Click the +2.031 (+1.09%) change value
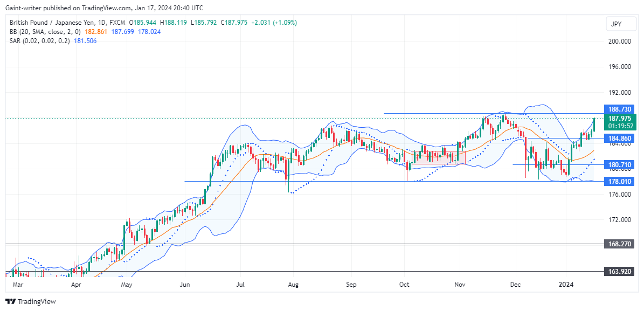The image size is (644, 311). point(274,23)
